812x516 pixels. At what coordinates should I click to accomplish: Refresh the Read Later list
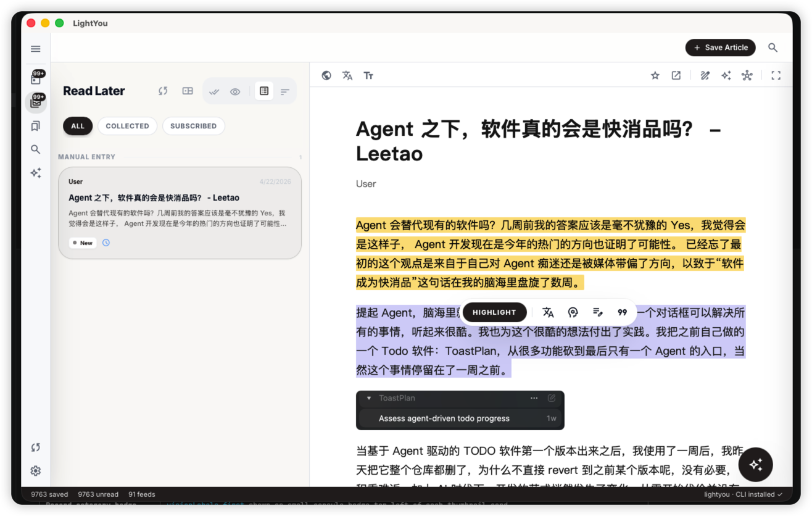coord(163,91)
